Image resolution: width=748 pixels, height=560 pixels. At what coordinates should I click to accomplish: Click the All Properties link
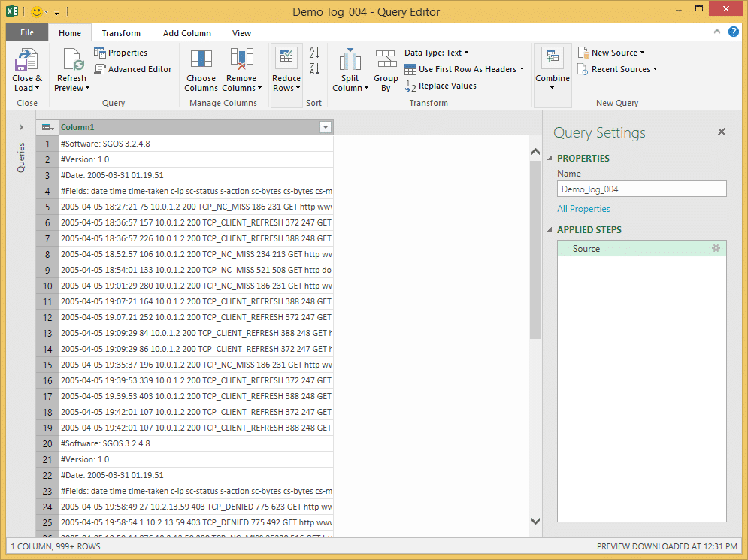[x=583, y=209]
